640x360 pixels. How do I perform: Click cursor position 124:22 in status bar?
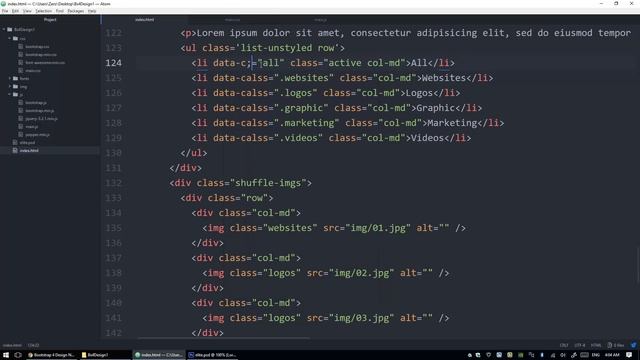click(x=33, y=345)
